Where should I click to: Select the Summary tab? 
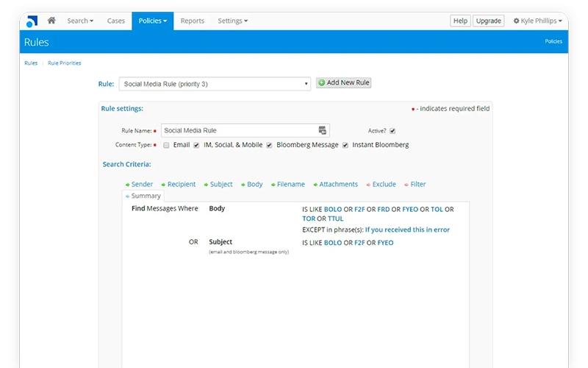[x=143, y=196]
